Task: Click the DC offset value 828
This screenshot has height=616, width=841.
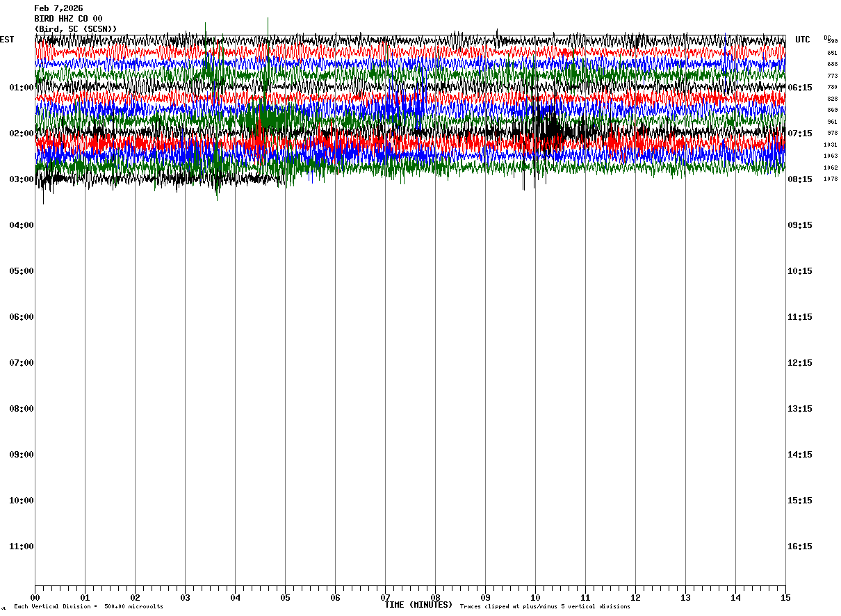Action: [x=833, y=99]
